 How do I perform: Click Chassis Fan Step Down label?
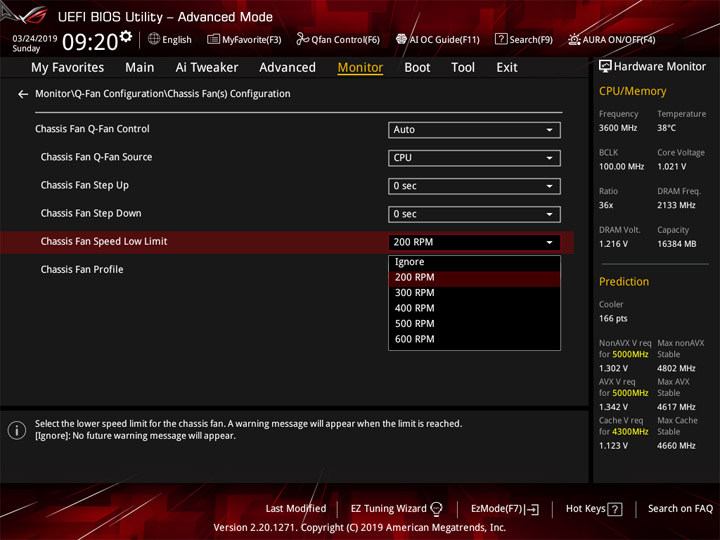coord(91,214)
